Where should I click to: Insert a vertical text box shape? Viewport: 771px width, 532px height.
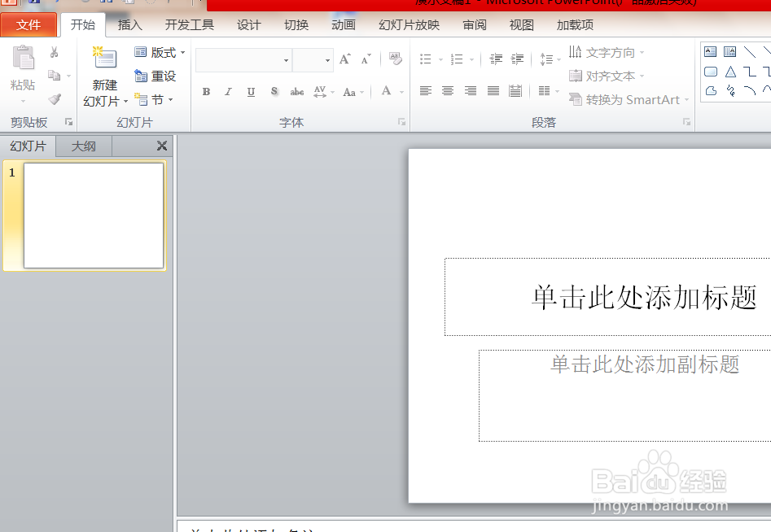coord(730,51)
